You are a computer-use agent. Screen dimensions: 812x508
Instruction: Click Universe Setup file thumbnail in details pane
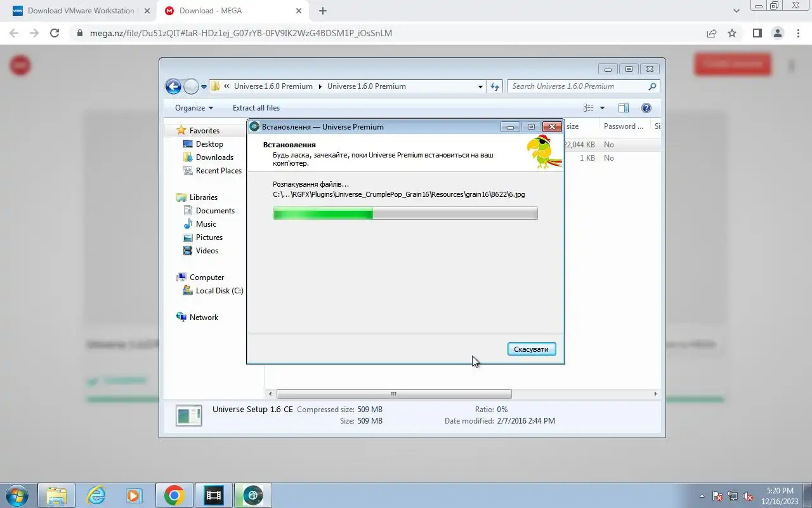(188, 416)
